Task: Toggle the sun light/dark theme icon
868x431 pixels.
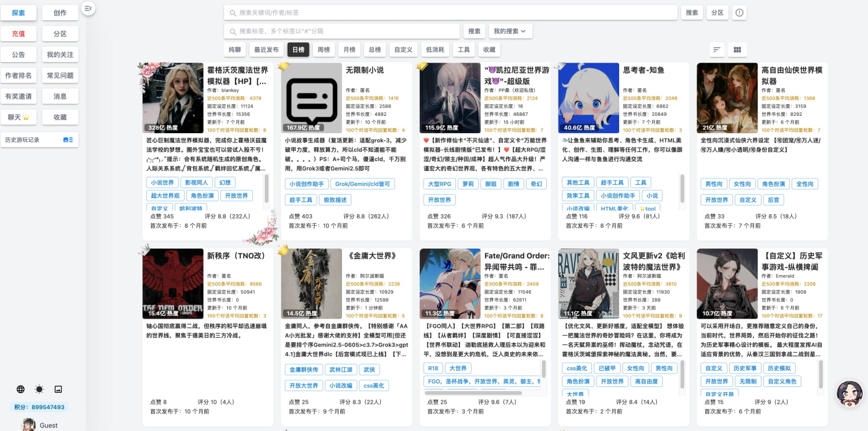Action: tap(39, 389)
